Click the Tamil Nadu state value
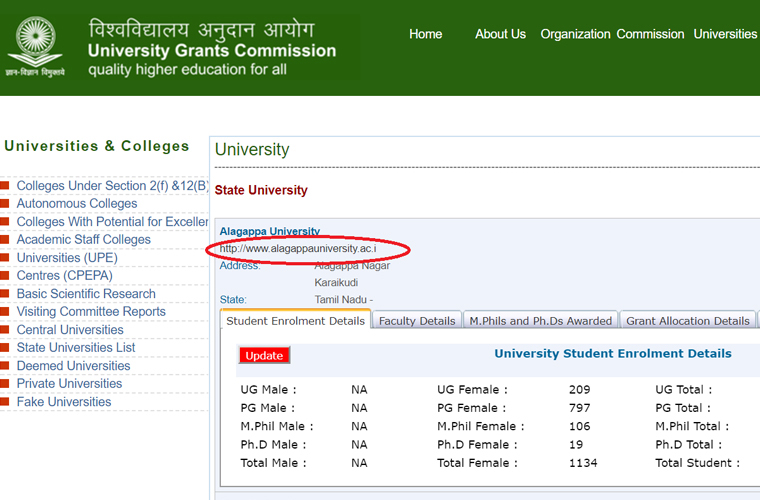The height and width of the screenshot is (500, 760). (x=344, y=299)
